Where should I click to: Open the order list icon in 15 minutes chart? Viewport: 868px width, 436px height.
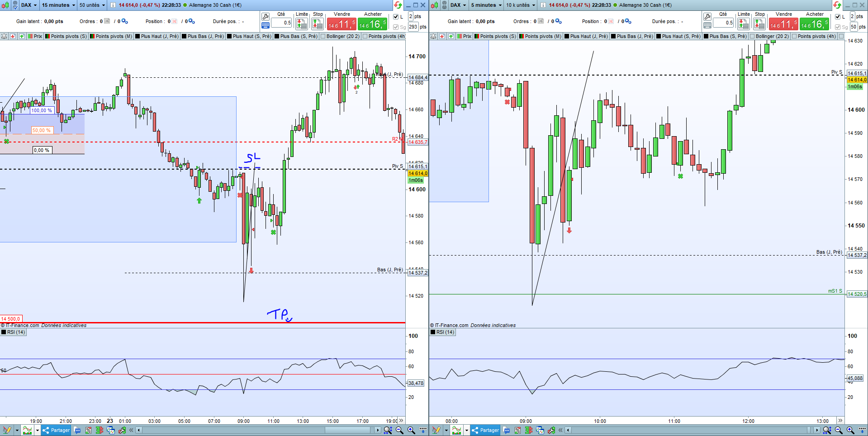[x=88, y=430]
